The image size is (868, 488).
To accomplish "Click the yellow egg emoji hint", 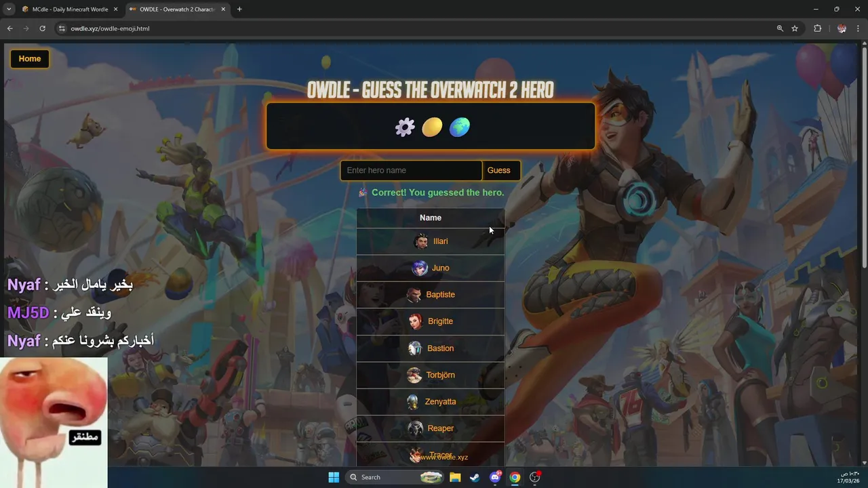I will pos(432,127).
